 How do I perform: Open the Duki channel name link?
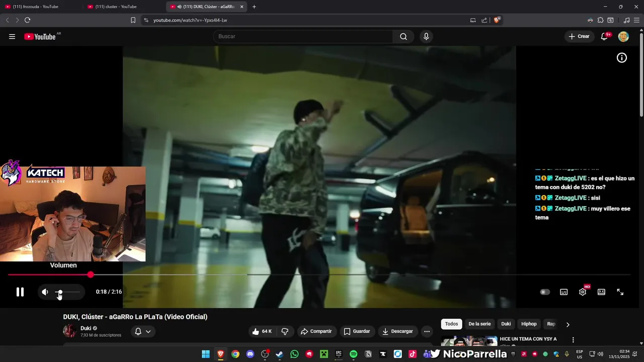(86, 328)
